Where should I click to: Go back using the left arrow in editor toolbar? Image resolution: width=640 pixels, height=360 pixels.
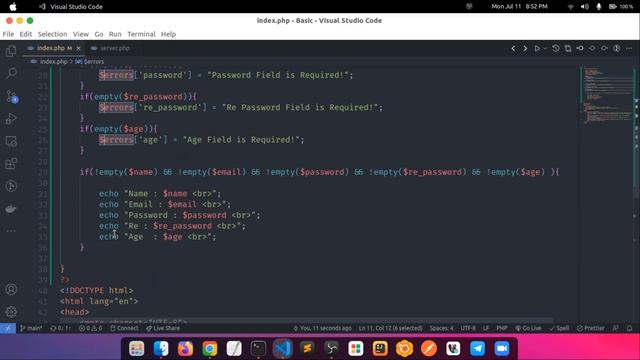513,49
